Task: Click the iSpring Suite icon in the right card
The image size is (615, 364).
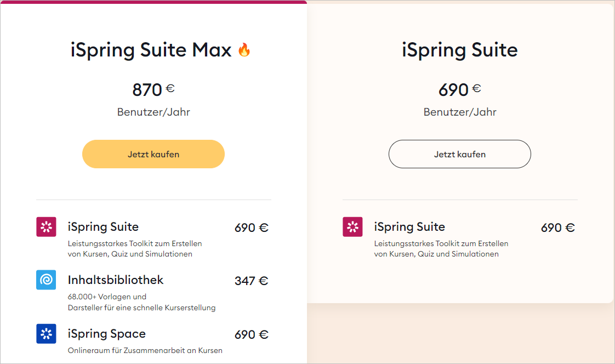Action: pos(352,227)
